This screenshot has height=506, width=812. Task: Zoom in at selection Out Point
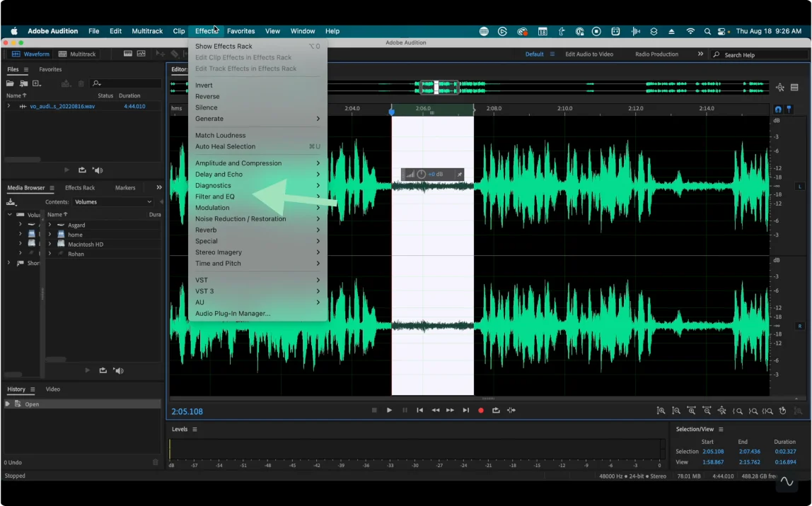tap(753, 411)
